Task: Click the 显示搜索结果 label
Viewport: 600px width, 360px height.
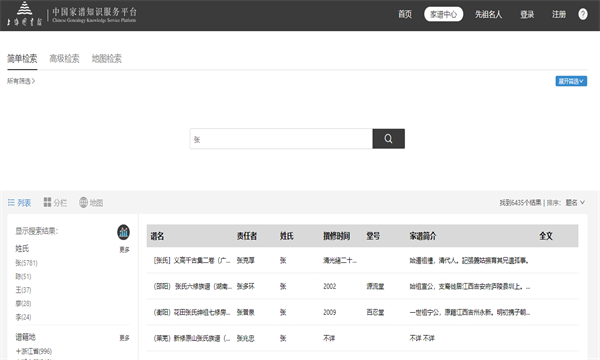Action: click(37, 231)
